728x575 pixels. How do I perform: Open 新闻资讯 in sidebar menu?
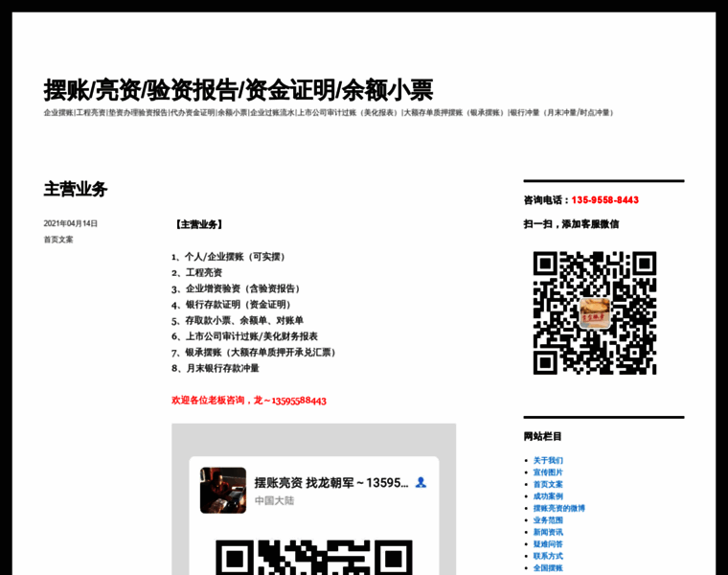[x=548, y=532]
